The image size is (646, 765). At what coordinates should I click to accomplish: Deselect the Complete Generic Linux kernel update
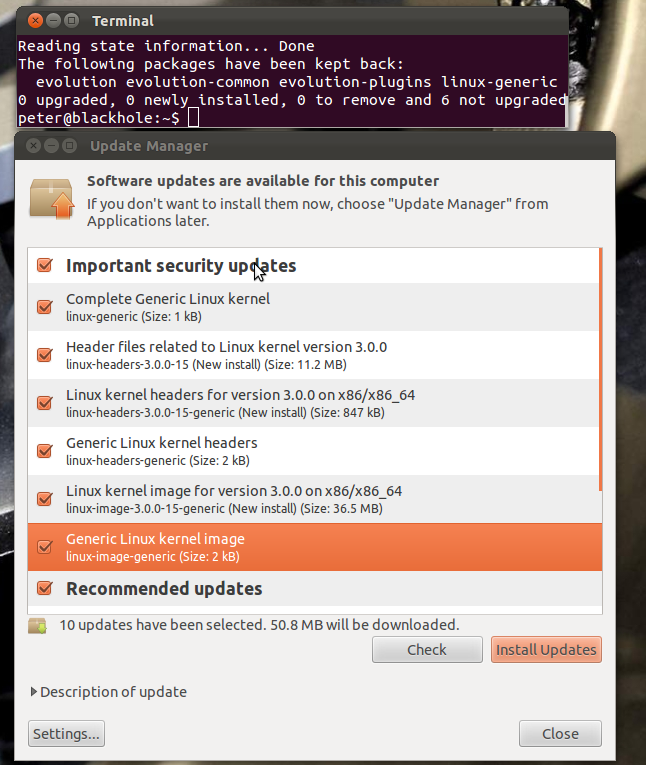coord(44,307)
